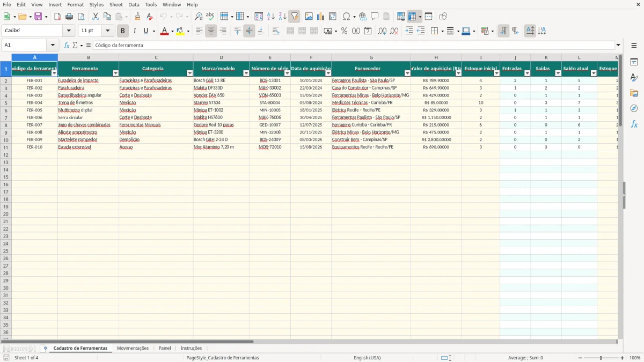Switch to the Movimentações sheet tab
The height and width of the screenshot is (362, 644).
tap(133, 348)
